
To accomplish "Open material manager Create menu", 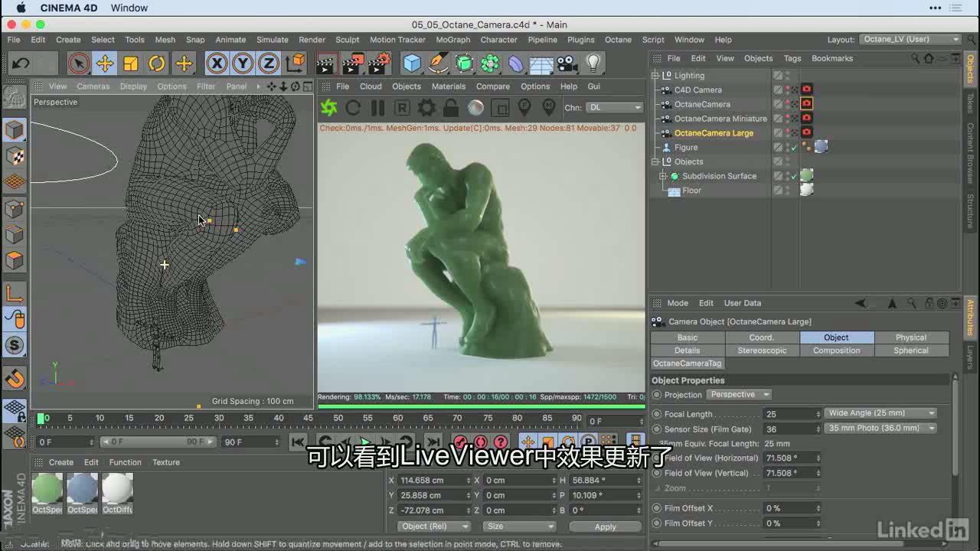I will pyautogui.click(x=61, y=462).
